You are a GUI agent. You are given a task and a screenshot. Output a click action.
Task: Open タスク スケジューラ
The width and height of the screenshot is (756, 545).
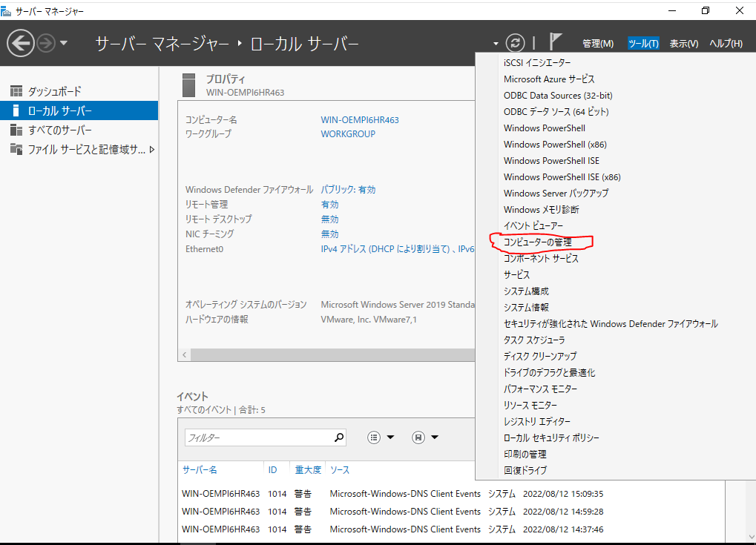click(x=534, y=340)
